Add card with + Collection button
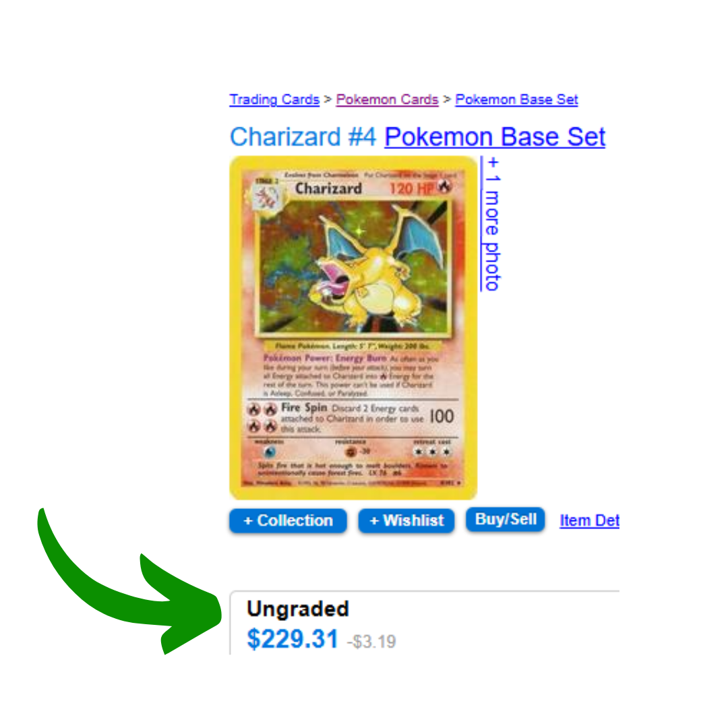 pyautogui.click(x=288, y=520)
